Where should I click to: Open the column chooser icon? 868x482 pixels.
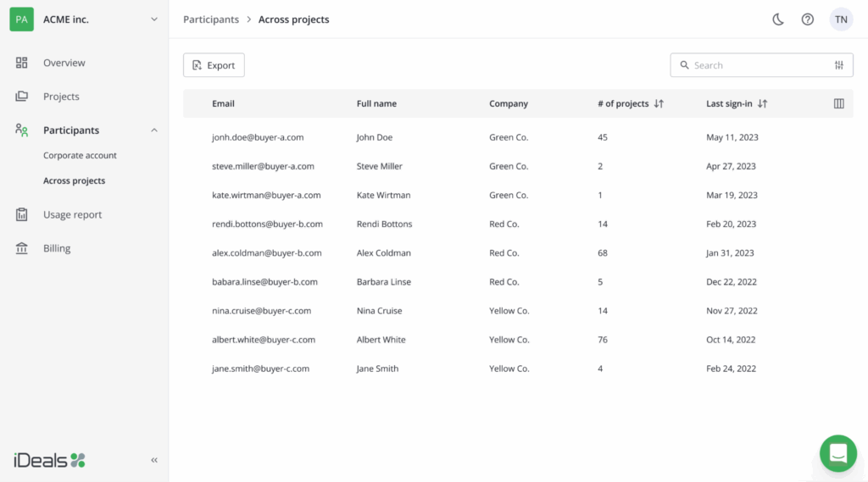(x=838, y=103)
